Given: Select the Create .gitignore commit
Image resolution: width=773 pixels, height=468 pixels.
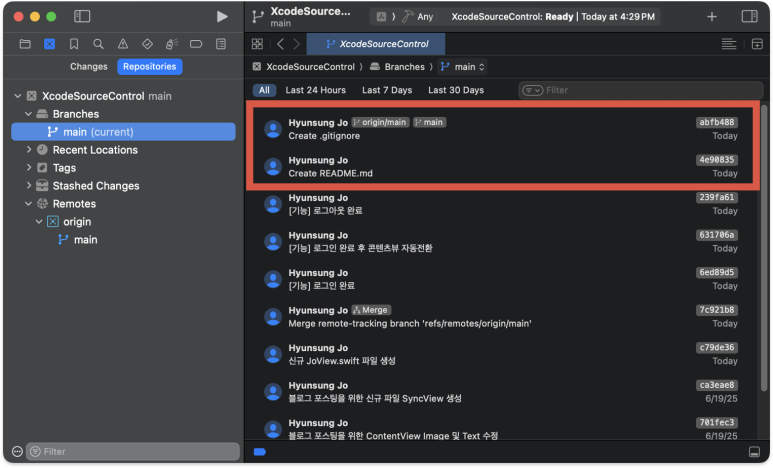Looking at the screenshot, I should tap(503, 129).
